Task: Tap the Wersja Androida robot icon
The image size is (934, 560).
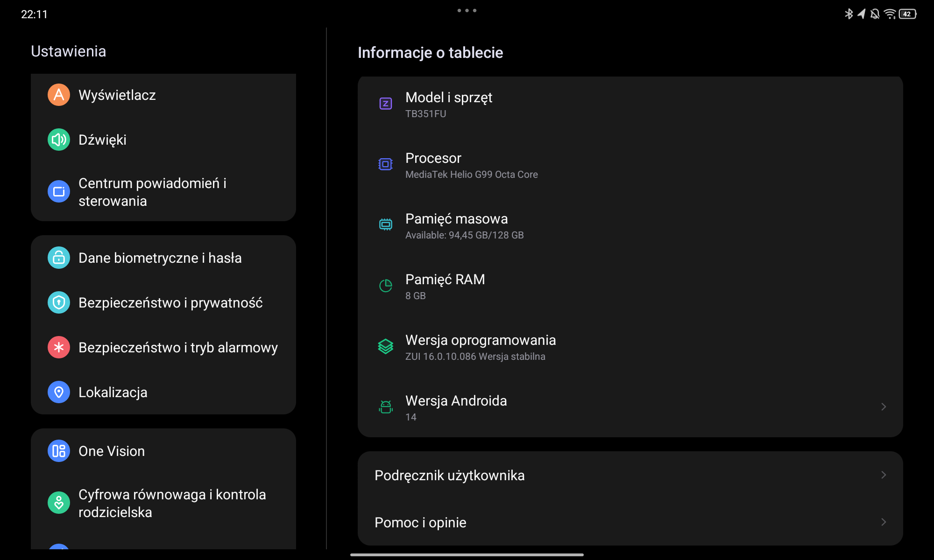Action: [x=385, y=407]
